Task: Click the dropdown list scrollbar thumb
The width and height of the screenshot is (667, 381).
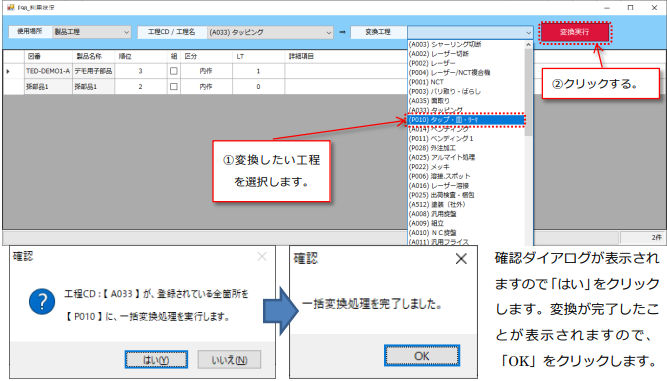Action: click(528, 92)
